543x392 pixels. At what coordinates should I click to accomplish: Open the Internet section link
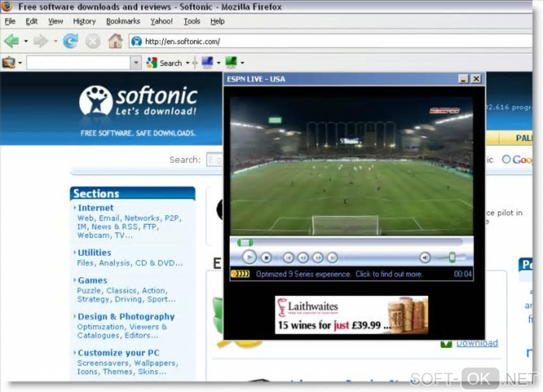[x=96, y=207]
